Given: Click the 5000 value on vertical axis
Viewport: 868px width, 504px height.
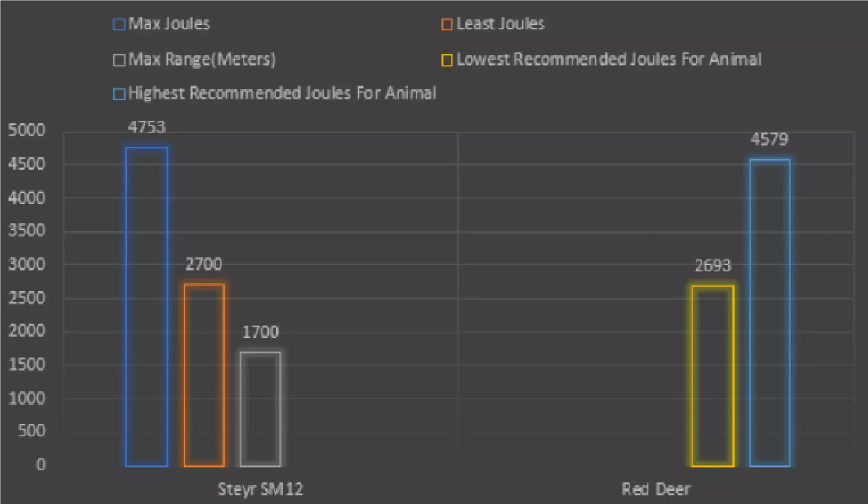Looking at the screenshot, I should click(x=27, y=130).
